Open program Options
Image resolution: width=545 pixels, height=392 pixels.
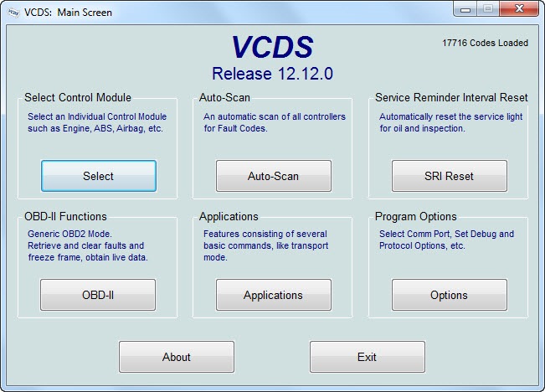coord(450,295)
